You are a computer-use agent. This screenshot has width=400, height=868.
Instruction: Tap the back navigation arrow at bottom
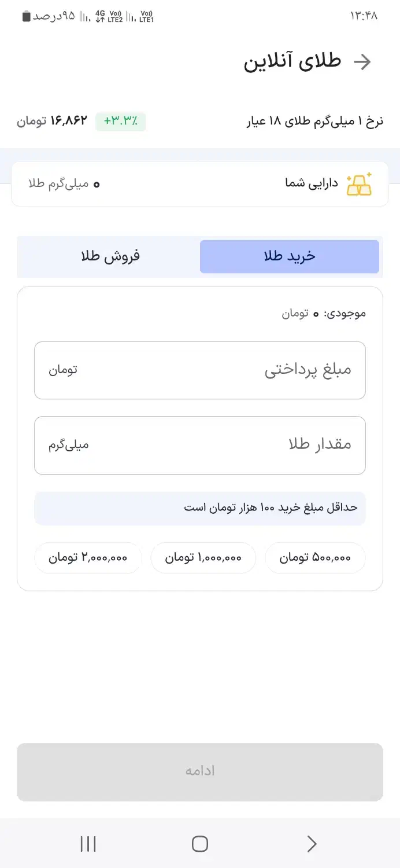tap(311, 844)
